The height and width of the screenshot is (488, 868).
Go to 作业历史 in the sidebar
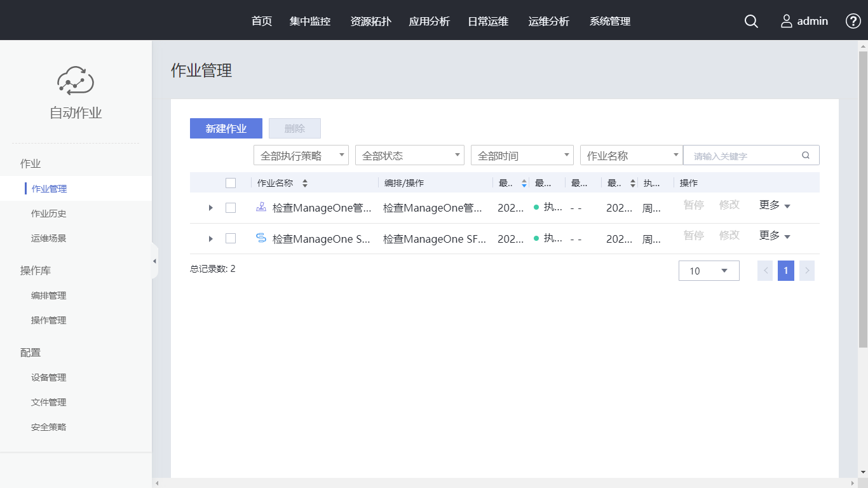tap(49, 213)
